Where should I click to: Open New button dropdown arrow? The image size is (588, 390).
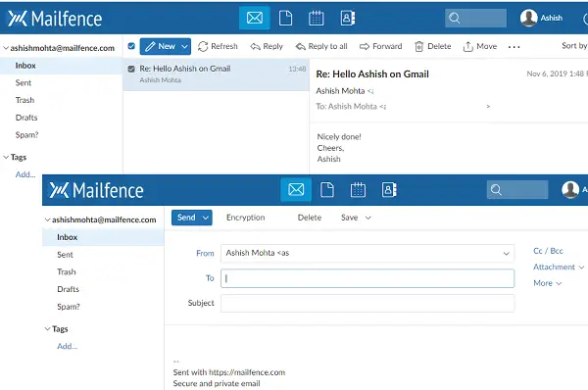coord(185,46)
